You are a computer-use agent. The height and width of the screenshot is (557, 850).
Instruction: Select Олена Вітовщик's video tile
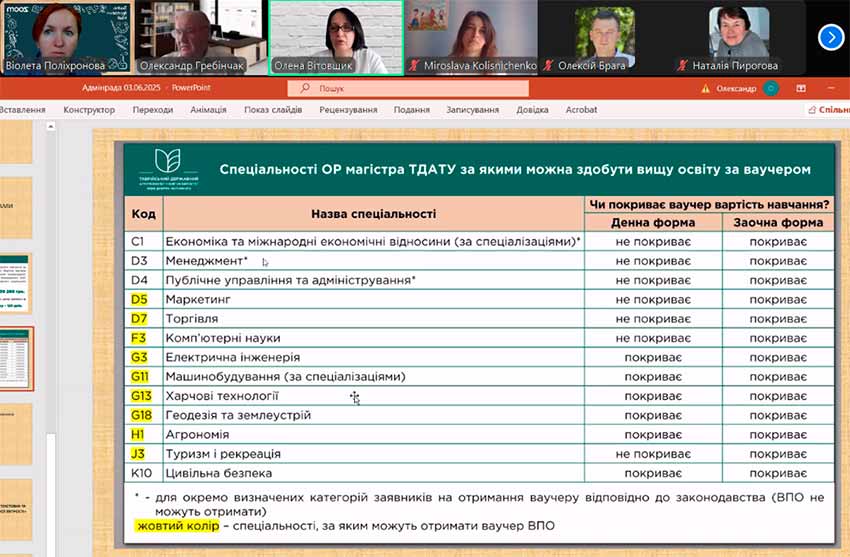click(336, 37)
